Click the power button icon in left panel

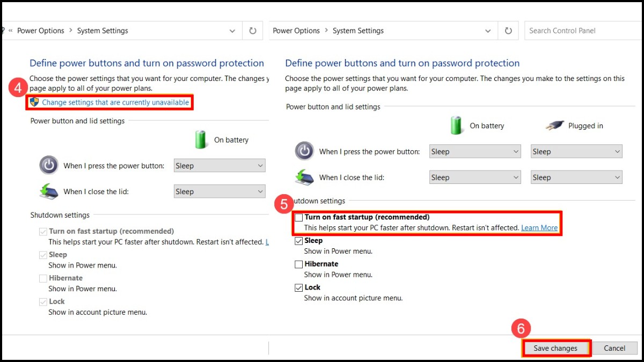(49, 165)
